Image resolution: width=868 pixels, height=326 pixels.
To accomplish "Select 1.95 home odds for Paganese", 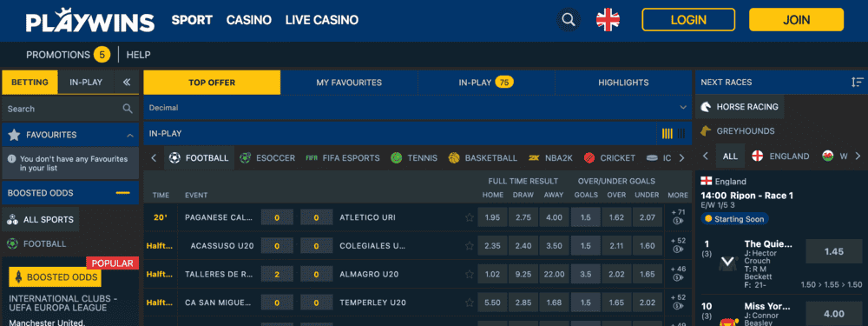I will coord(493,217).
